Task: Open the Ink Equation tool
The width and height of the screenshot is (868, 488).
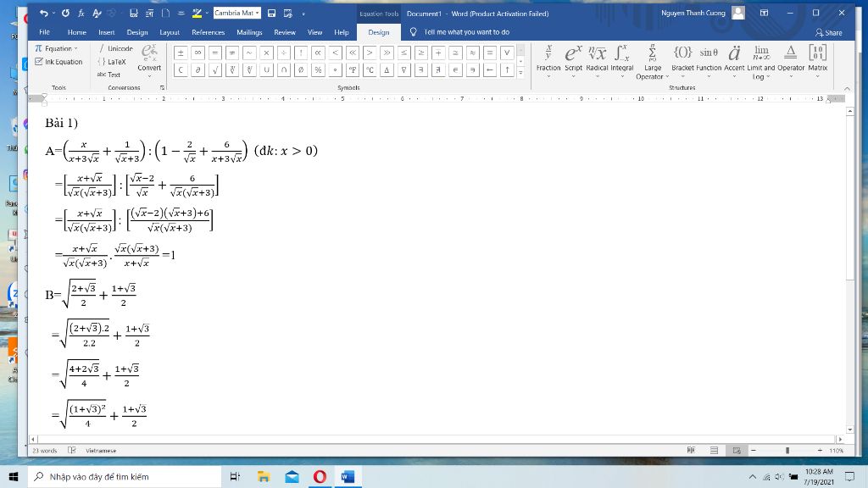Action: (x=58, y=62)
